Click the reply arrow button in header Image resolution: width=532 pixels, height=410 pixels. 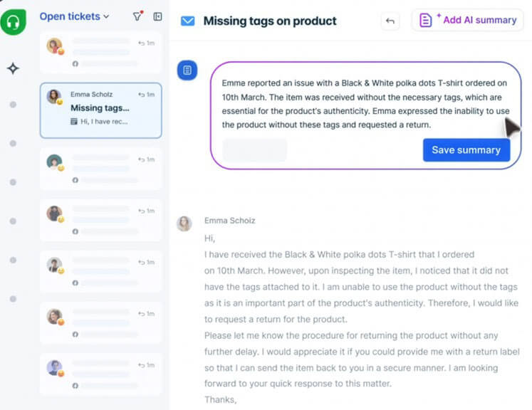pyautogui.click(x=390, y=21)
